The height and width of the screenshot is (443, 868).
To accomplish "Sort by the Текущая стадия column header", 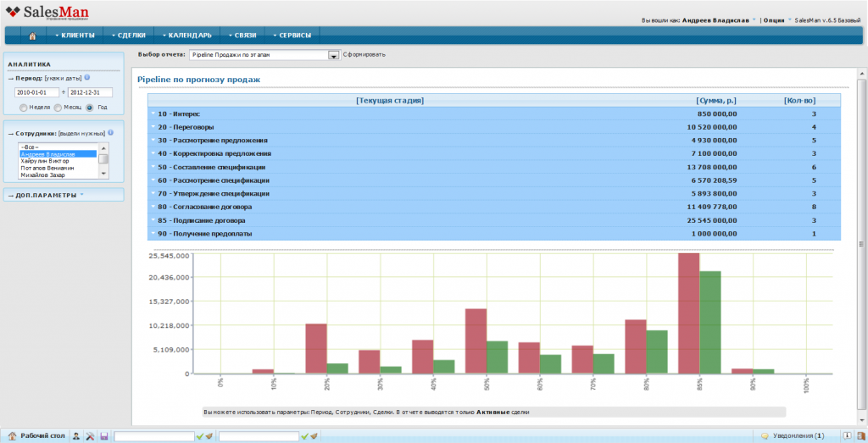I will 390,101.
